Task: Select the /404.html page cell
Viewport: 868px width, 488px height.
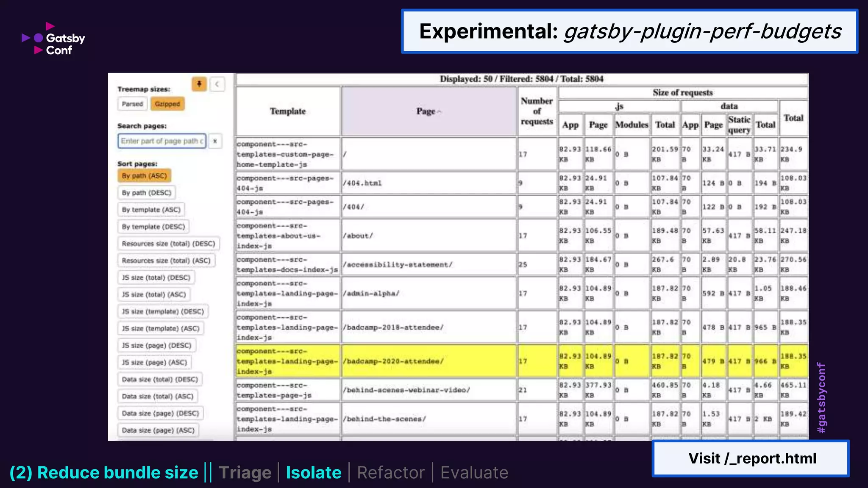Action: click(x=429, y=183)
